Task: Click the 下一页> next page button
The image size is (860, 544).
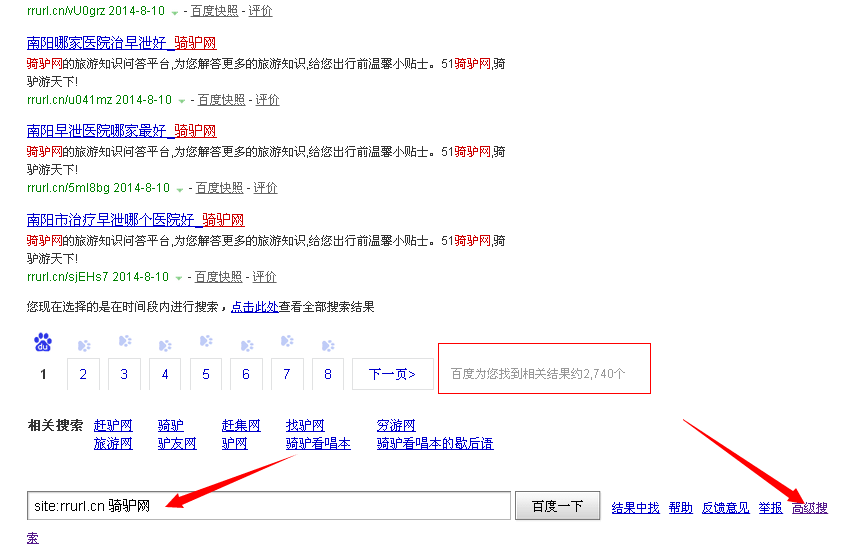Action: [x=392, y=374]
